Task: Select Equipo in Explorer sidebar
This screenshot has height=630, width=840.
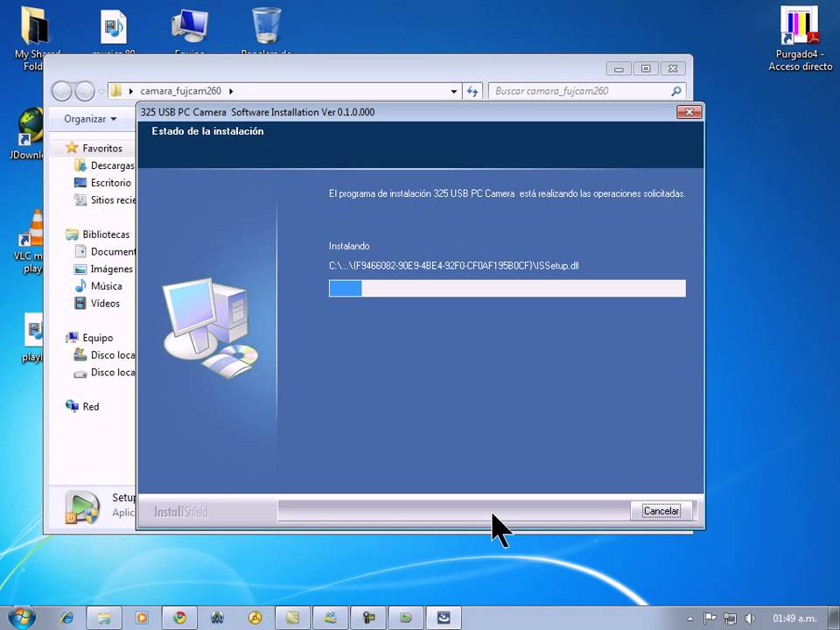Action: [97, 338]
